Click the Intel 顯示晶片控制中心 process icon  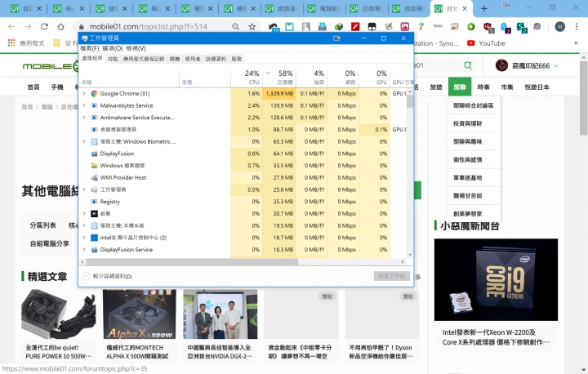[x=94, y=238]
